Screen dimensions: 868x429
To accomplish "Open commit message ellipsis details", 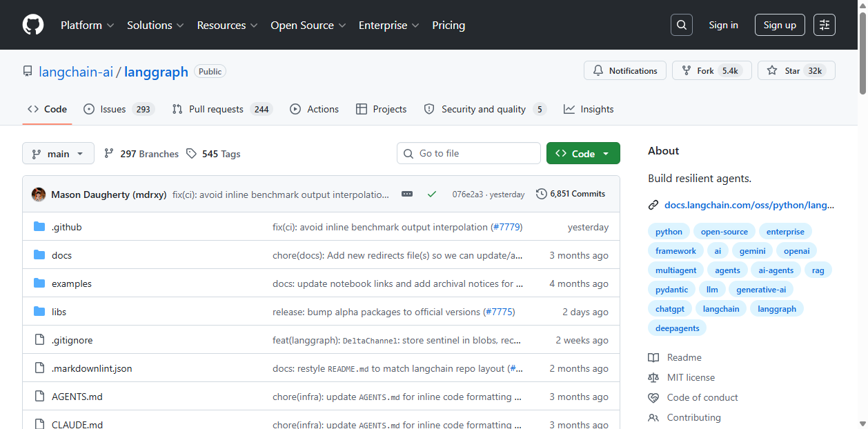I will coord(407,194).
